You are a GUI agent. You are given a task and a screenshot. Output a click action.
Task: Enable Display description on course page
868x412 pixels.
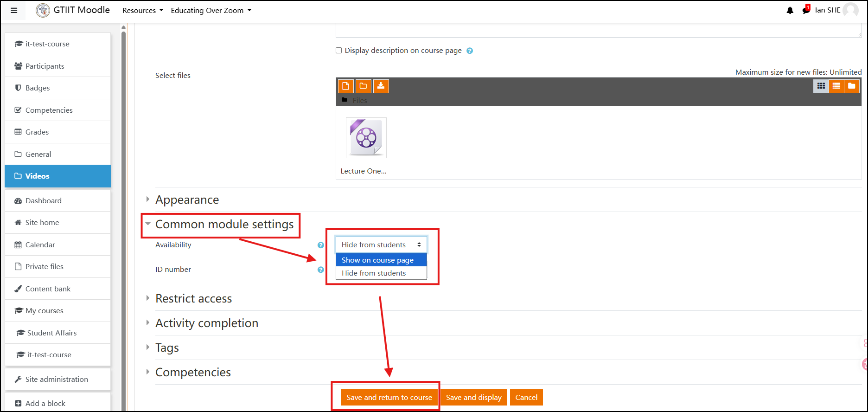click(x=338, y=51)
